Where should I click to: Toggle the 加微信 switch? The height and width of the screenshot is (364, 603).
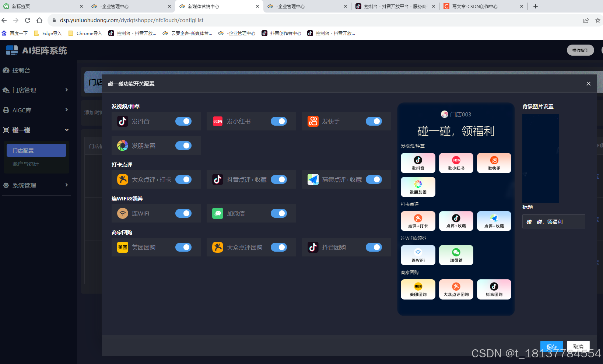coord(279,213)
